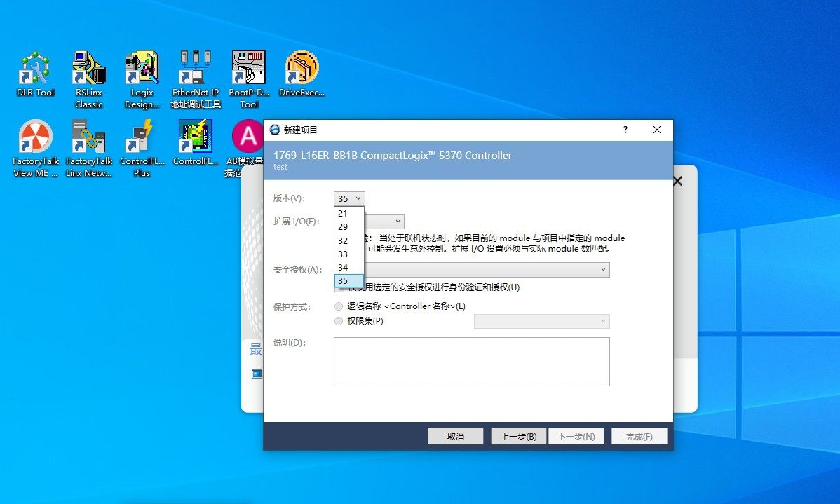The image size is (840, 504).
Task: Click the 下一步(N) next button
Action: click(x=576, y=436)
